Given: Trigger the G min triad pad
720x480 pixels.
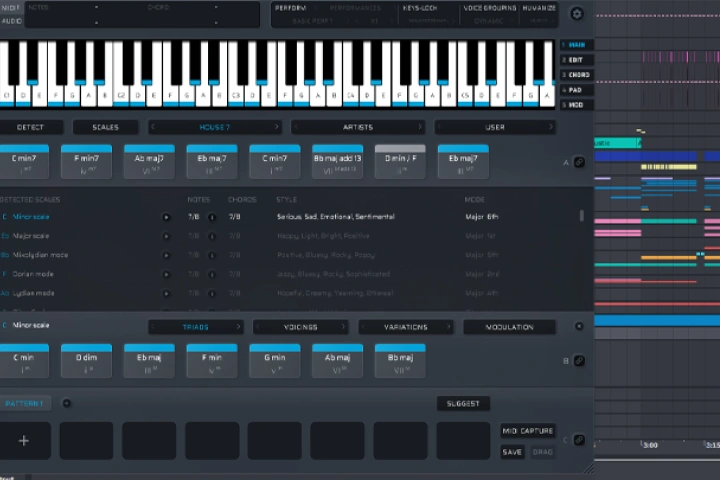Looking at the screenshot, I should click(275, 361).
